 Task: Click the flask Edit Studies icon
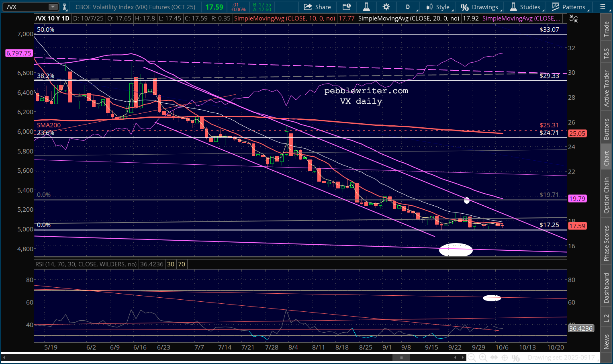(x=366, y=7)
